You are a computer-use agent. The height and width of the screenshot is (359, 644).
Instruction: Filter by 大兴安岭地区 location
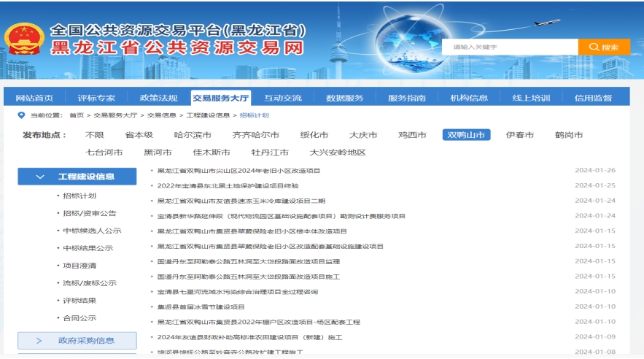pos(337,153)
